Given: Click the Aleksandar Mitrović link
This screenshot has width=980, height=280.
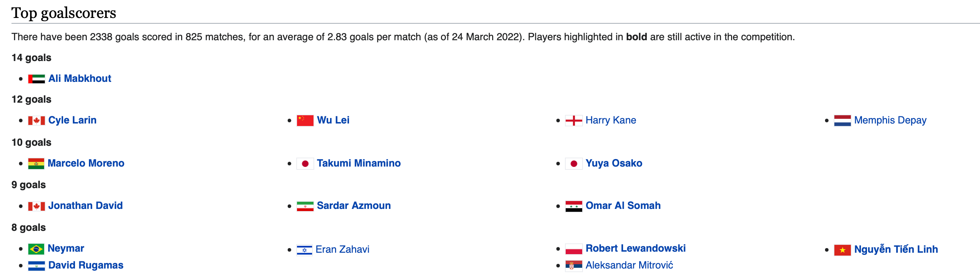Looking at the screenshot, I should 629,265.
